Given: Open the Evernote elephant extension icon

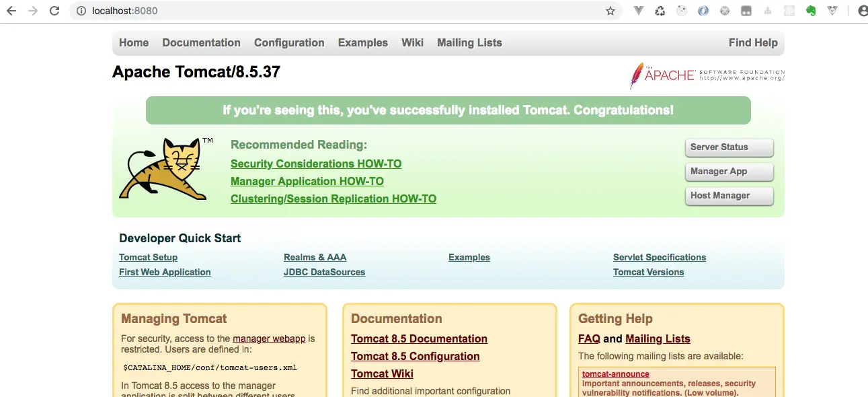Looking at the screenshot, I should (811, 11).
